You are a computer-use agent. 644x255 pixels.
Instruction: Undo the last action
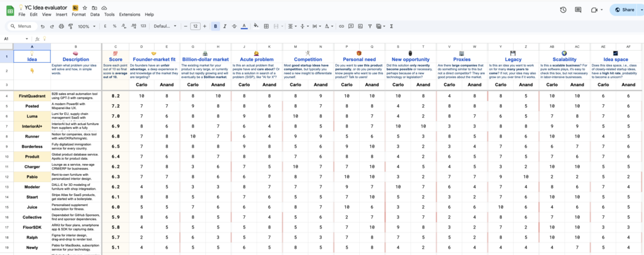coord(43,26)
